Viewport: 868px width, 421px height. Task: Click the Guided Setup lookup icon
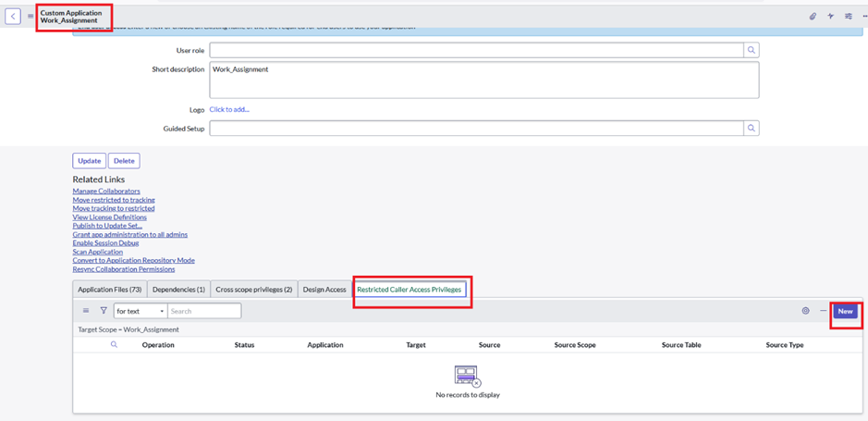pyautogui.click(x=752, y=129)
